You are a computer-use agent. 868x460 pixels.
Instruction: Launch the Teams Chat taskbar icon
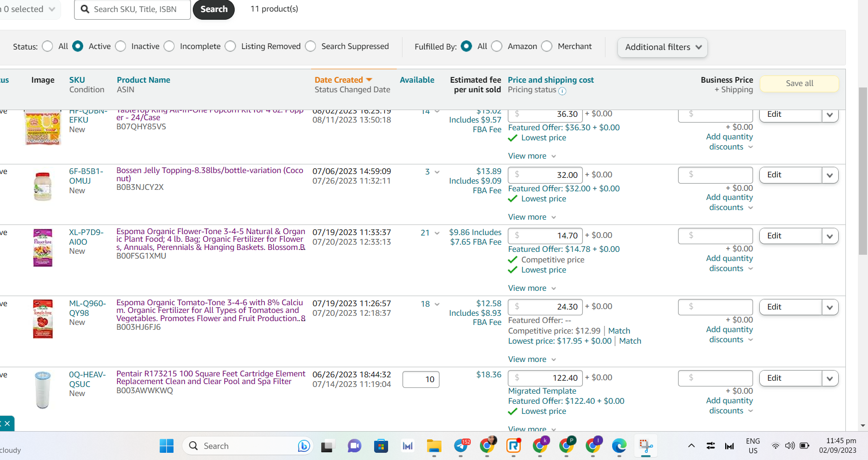click(x=354, y=446)
